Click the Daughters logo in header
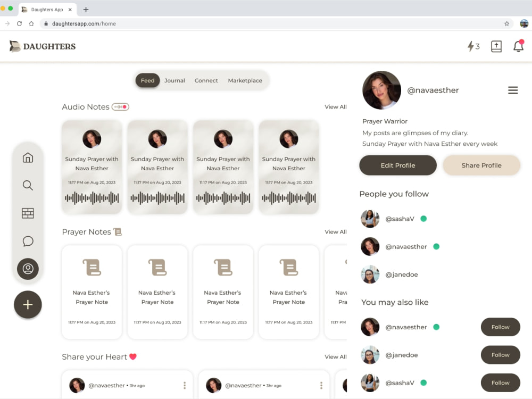This screenshot has height=399, width=532. click(x=43, y=46)
